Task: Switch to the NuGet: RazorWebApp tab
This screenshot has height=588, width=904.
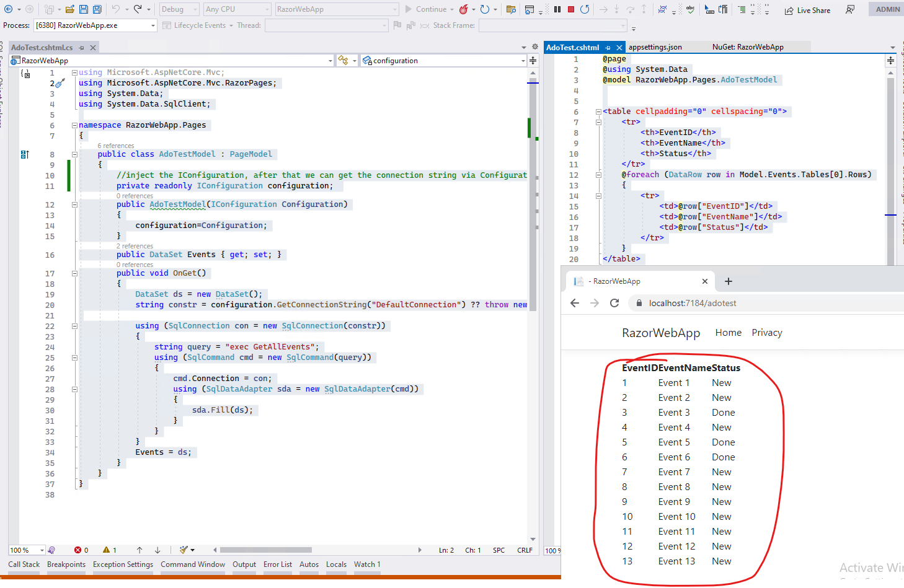Action: [748, 47]
